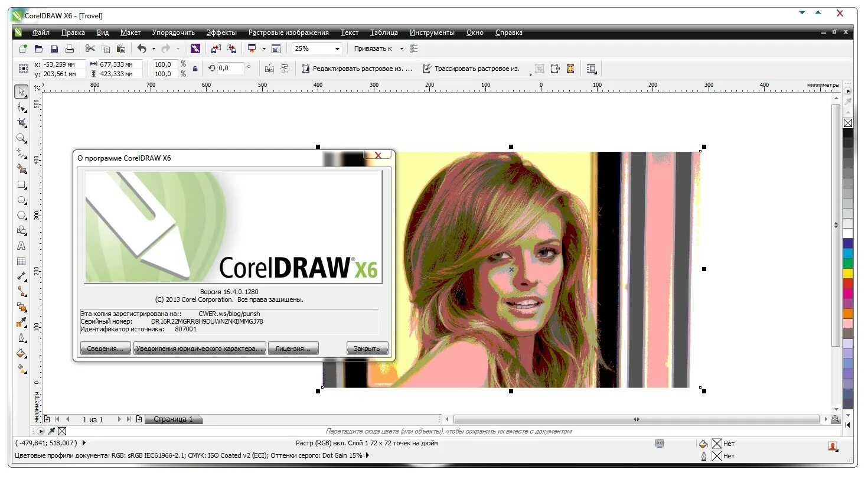Image resolution: width=868 pixels, height=479 pixels.
Task: Expand the document color profiles arrow
Action: coord(367,455)
